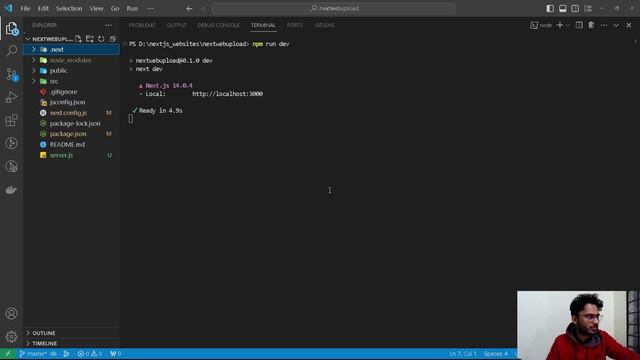Switch to the Problems tab
The height and width of the screenshot is (360, 640).
click(142, 25)
